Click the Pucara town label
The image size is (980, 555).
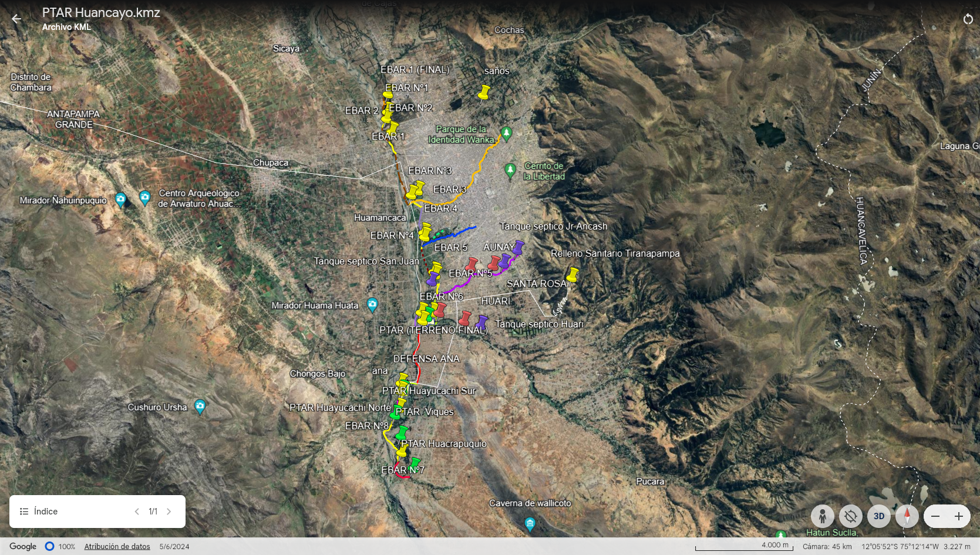650,482
